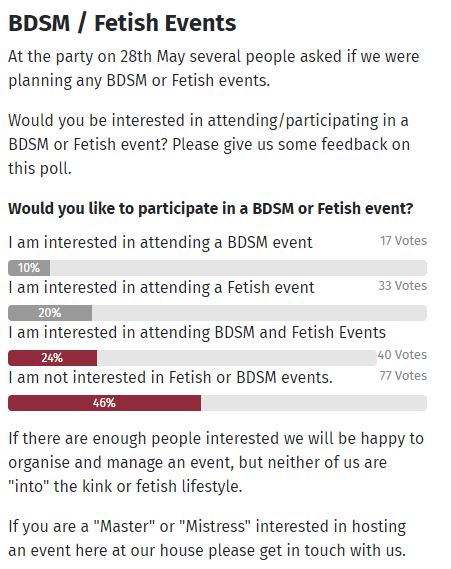
Task: Choose 'not interested in Fetish or BDSM' option
Action: coord(171,377)
